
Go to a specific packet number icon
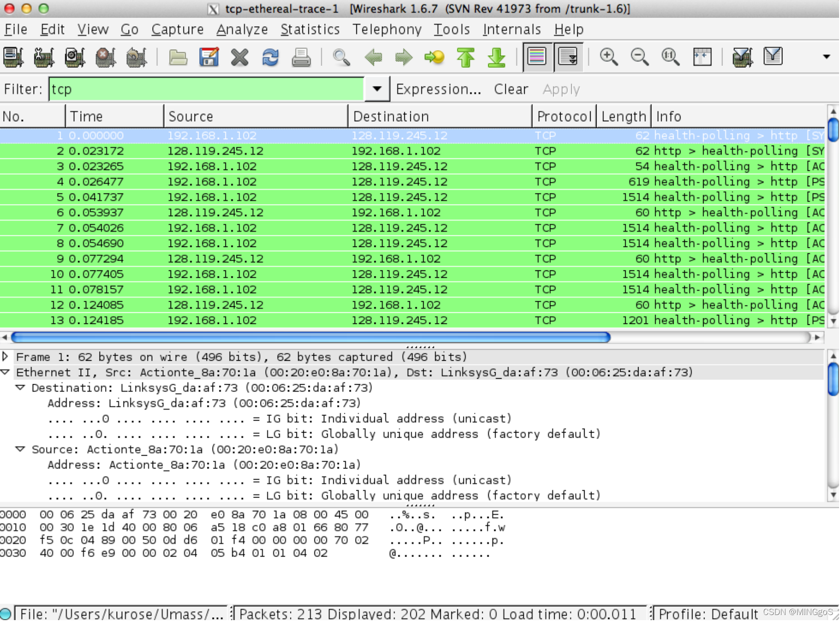434,57
